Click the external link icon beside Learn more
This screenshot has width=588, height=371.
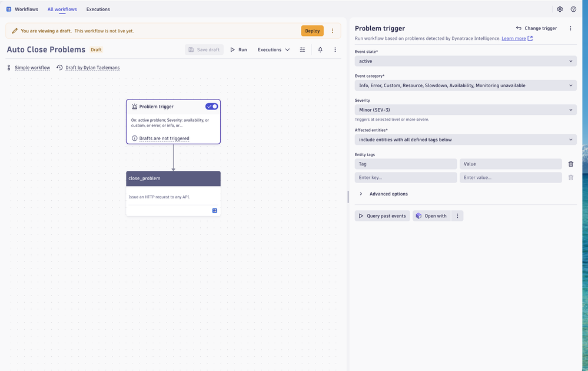pyautogui.click(x=530, y=38)
